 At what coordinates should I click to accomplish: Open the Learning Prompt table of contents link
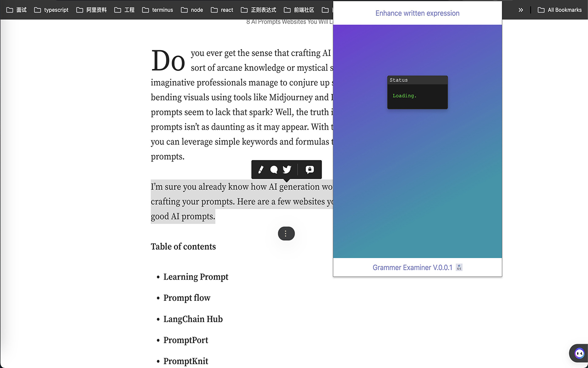(196, 276)
